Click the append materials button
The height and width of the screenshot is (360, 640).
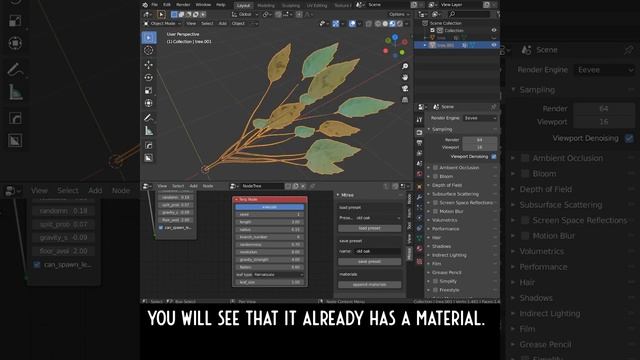coord(370,284)
